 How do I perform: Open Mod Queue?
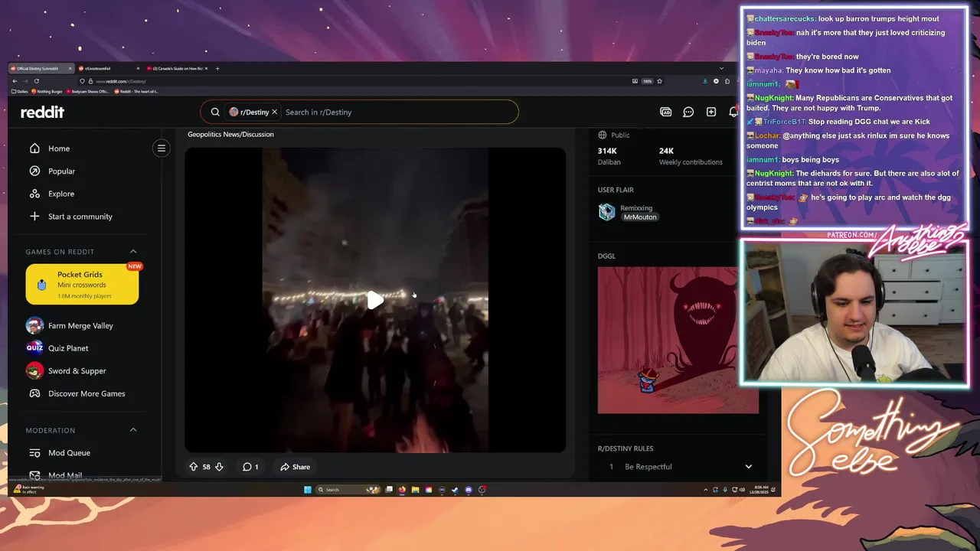coord(69,453)
